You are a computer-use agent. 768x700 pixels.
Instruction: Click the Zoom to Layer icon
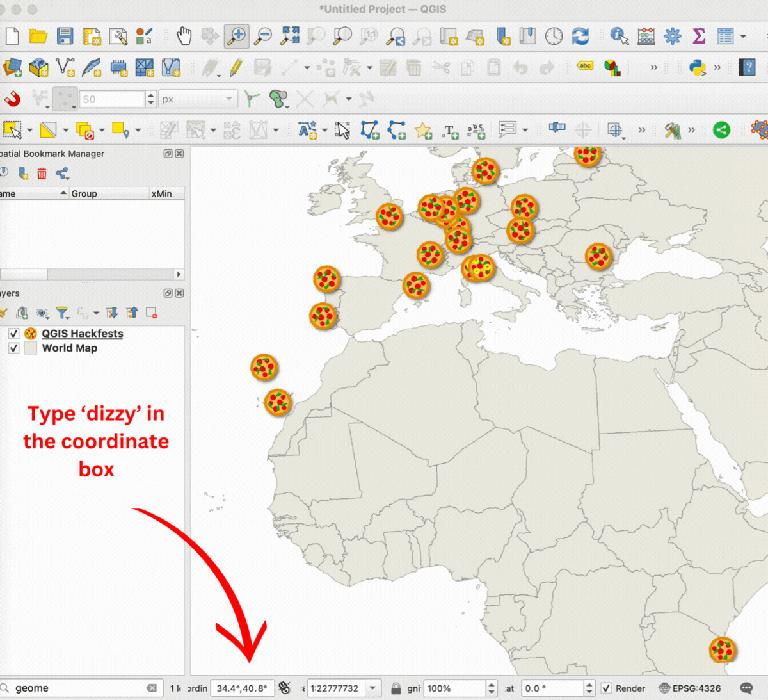click(342, 36)
